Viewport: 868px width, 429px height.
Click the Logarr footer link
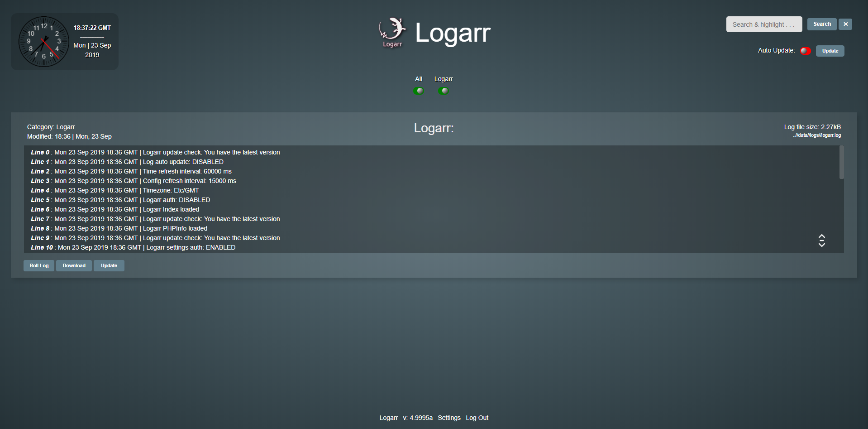pyautogui.click(x=388, y=418)
